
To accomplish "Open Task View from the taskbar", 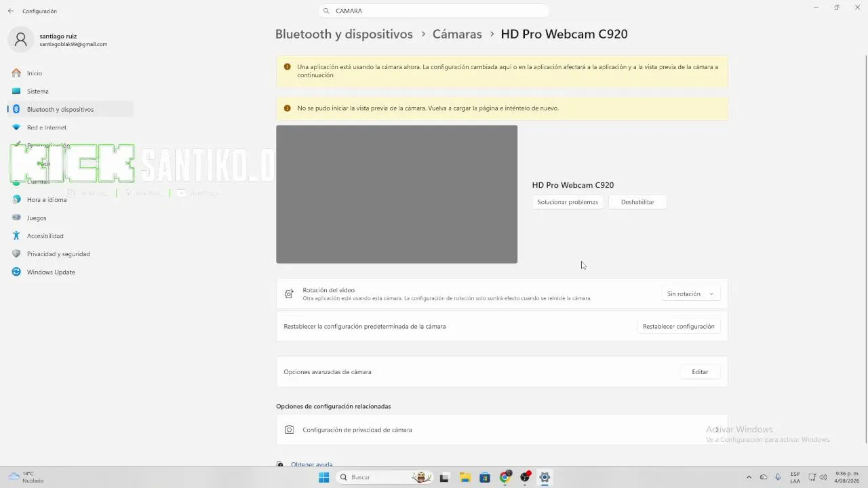I will click(x=444, y=477).
